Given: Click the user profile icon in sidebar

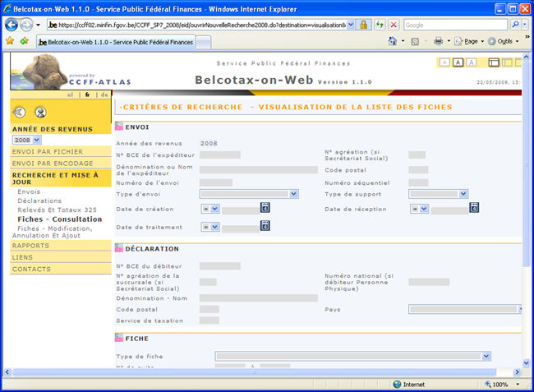Looking at the screenshot, I should 41,113.
